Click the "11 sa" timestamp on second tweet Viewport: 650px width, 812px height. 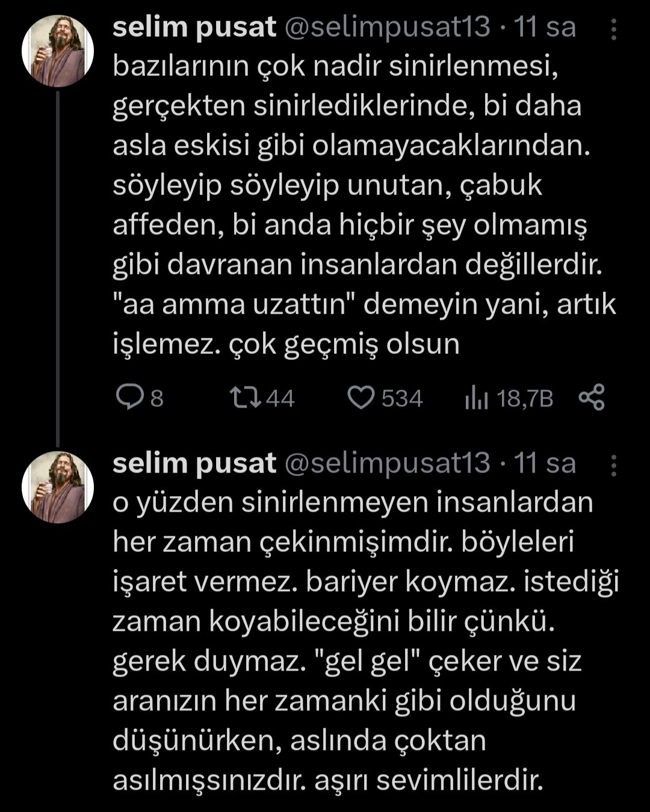[x=545, y=463]
